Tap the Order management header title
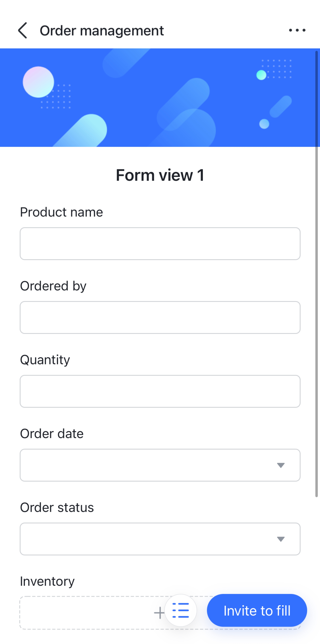 coord(102,31)
